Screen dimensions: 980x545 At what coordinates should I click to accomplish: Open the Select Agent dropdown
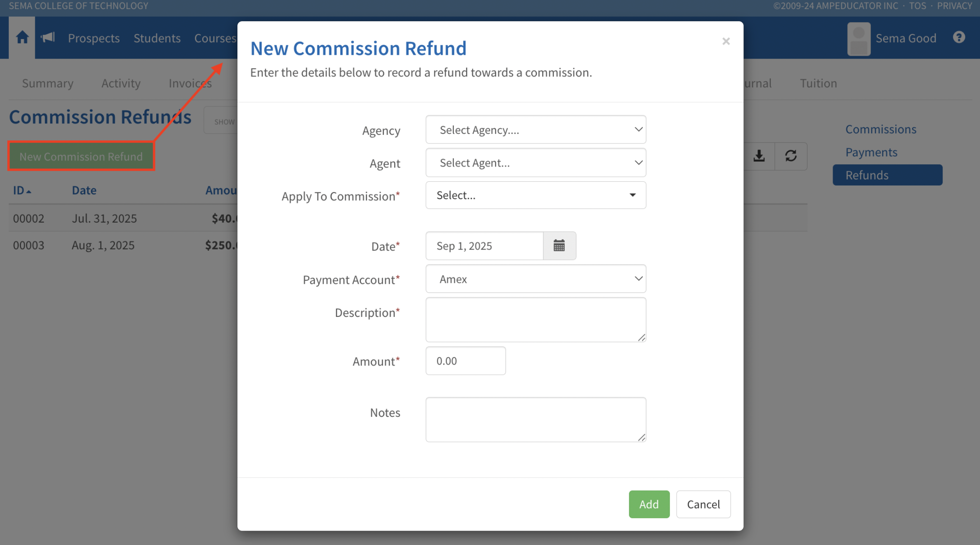(536, 163)
